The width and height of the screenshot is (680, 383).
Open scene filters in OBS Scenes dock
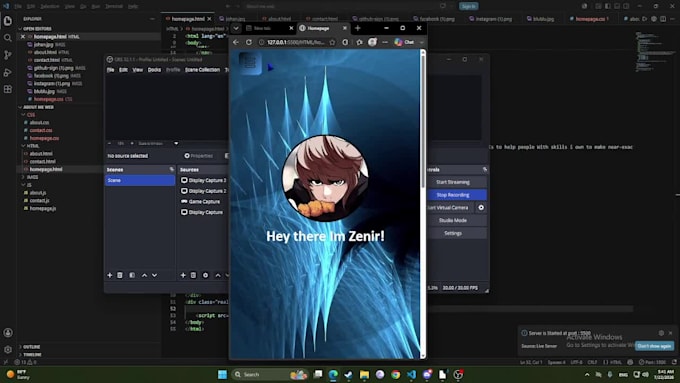coord(132,275)
